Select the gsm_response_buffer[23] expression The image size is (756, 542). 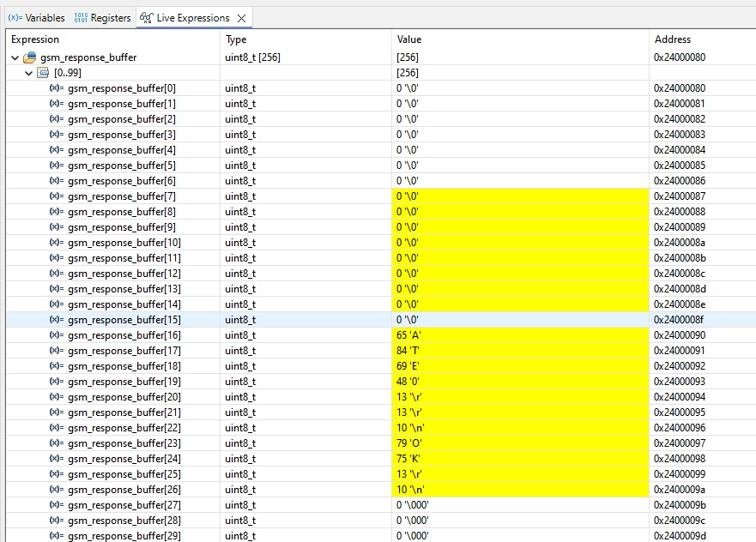(x=124, y=443)
